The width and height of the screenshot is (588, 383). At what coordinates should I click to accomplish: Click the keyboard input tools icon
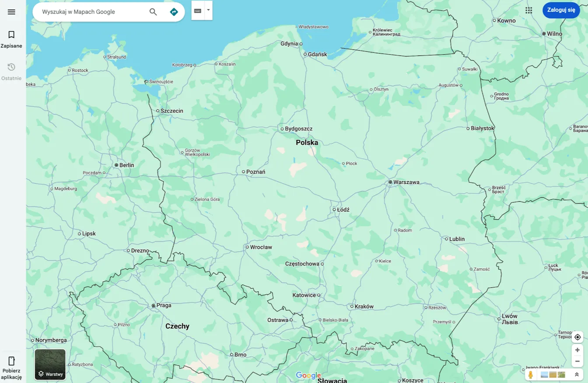tap(198, 10)
